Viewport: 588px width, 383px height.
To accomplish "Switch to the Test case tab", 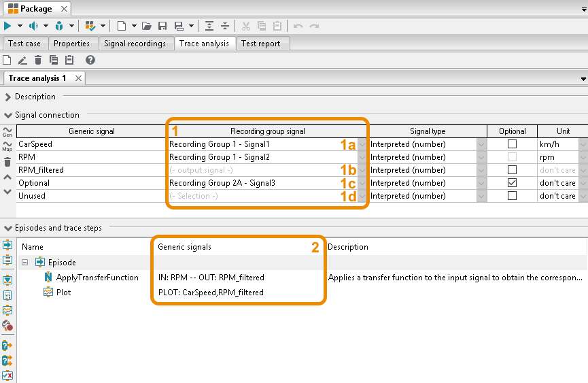I will click(24, 43).
